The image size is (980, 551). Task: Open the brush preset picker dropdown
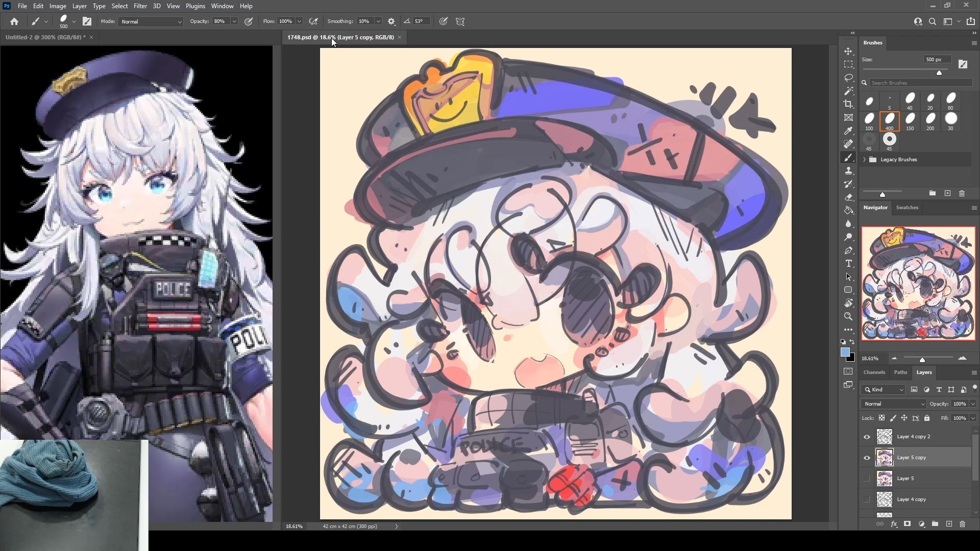[74, 21]
